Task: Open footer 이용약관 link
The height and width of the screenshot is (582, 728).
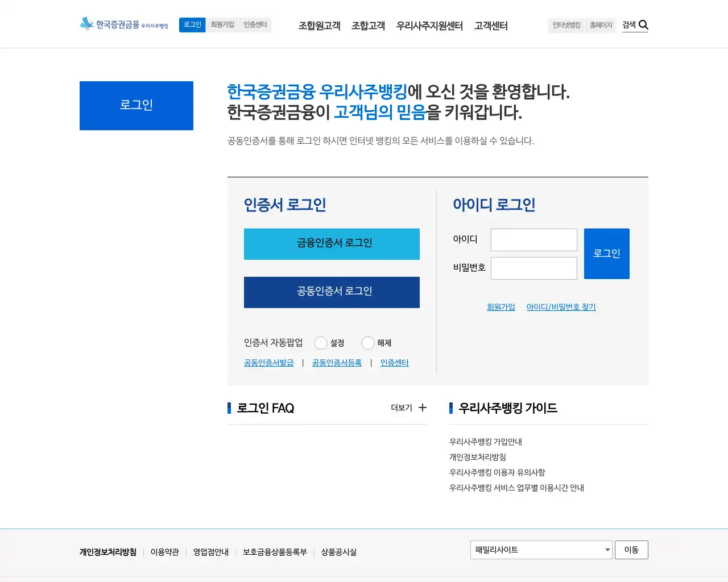Action: pyautogui.click(x=165, y=552)
